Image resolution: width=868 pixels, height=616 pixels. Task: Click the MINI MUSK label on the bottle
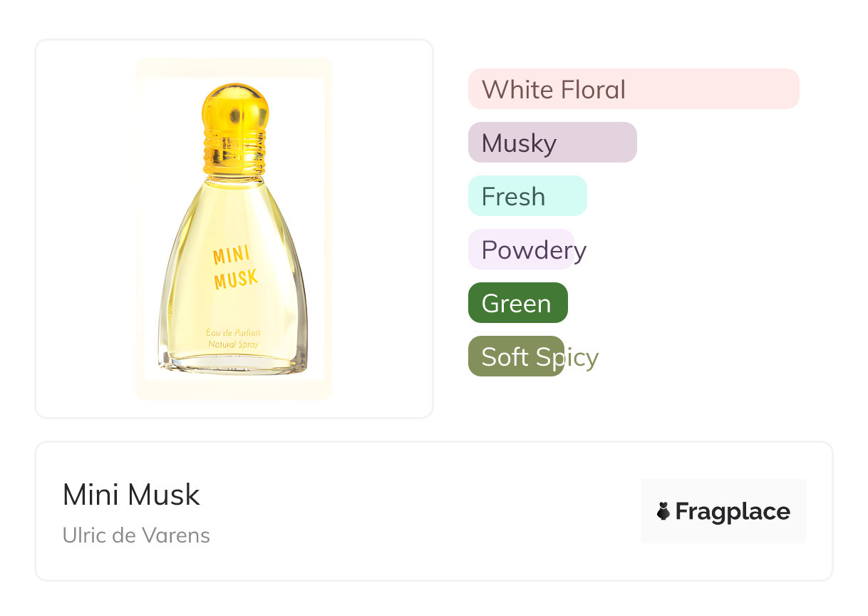[x=235, y=268]
